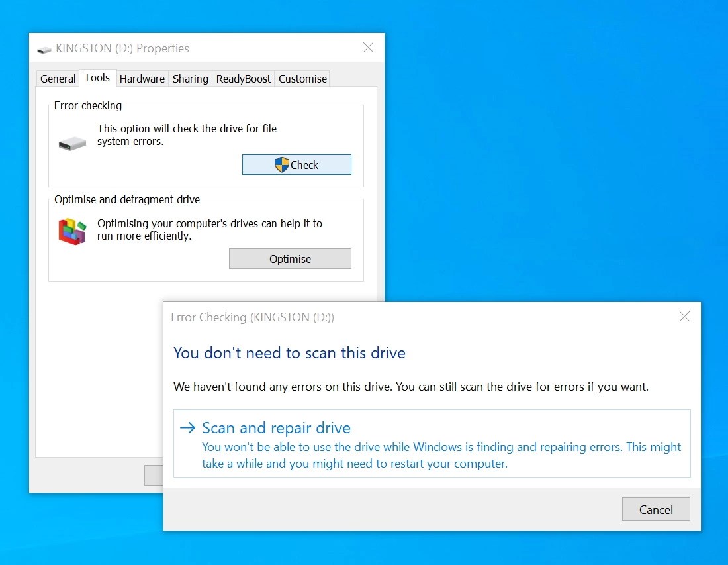Select the Customise tab
728x565 pixels.
pos(302,78)
